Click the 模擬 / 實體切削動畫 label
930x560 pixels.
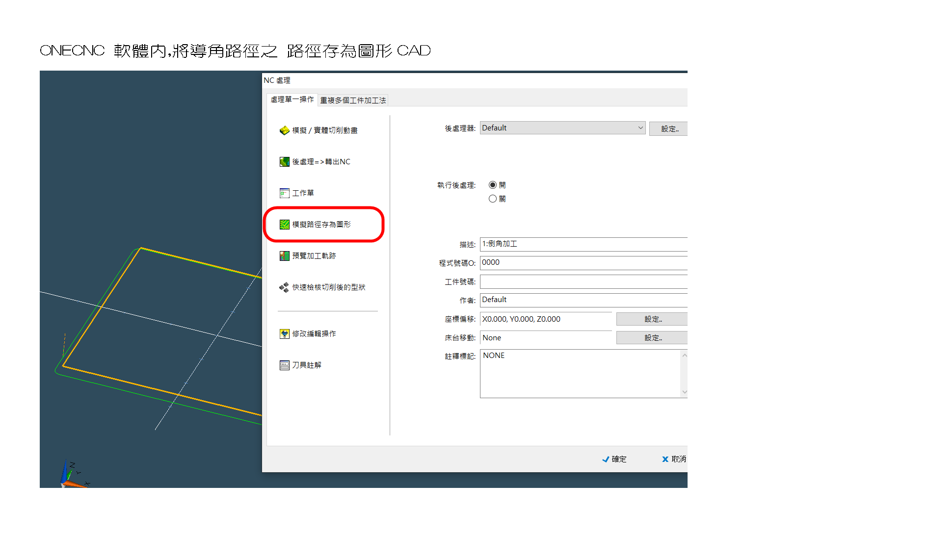point(324,130)
